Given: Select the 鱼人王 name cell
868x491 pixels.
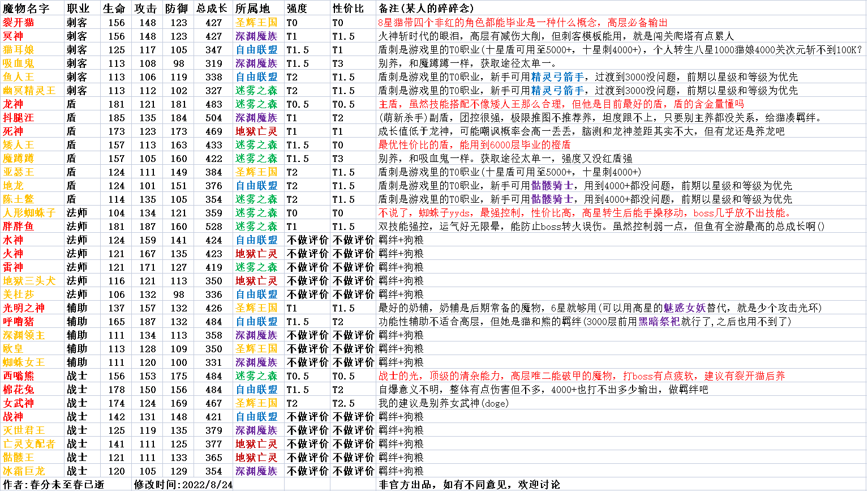Looking at the screenshot, I should point(19,77).
